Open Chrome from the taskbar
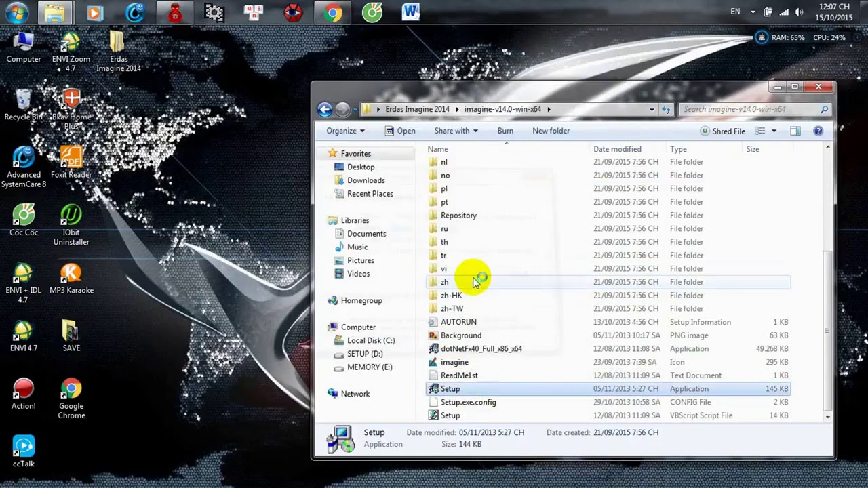 click(x=332, y=12)
